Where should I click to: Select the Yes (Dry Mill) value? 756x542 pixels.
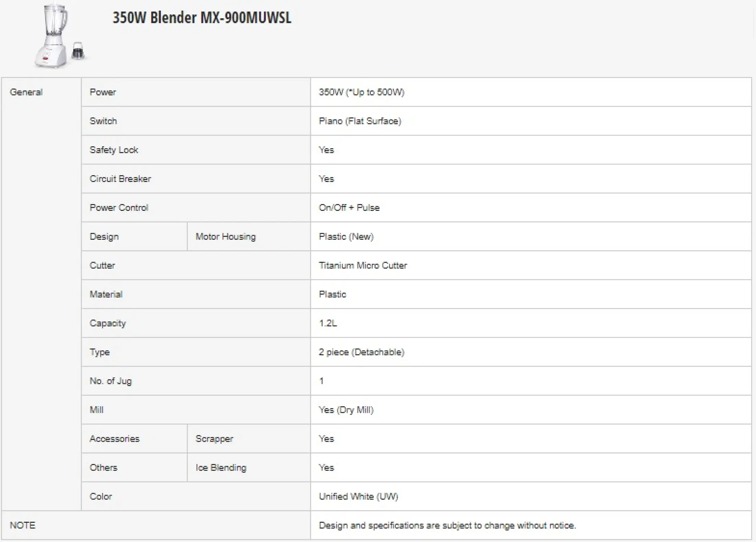coord(346,410)
